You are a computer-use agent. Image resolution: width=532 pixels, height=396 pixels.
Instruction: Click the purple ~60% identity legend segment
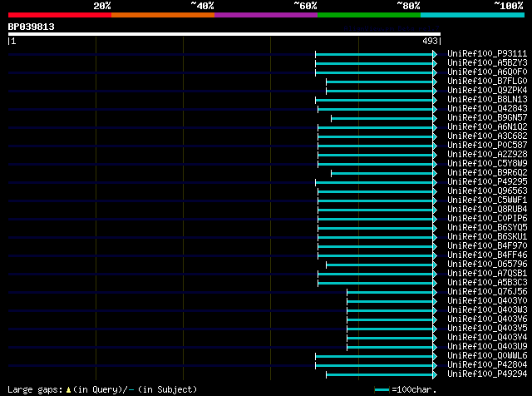pos(266,15)
